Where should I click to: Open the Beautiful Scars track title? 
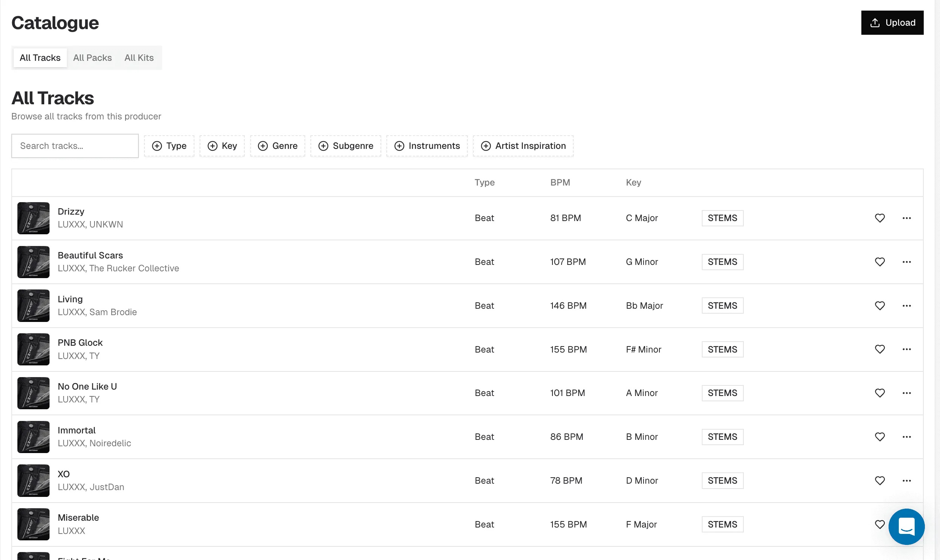pos(90,255)
